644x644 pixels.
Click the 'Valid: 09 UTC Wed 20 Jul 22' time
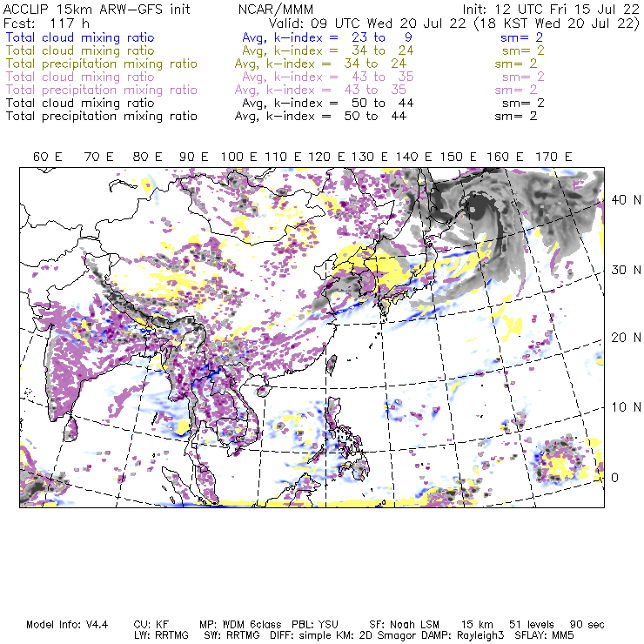[367, 23]
